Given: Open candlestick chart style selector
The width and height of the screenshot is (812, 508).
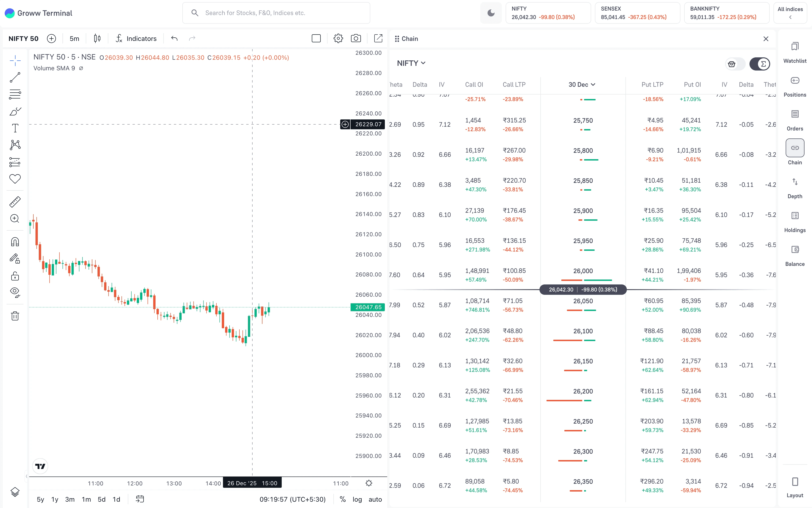Looking at the screenshot, I should click(97, 38).
